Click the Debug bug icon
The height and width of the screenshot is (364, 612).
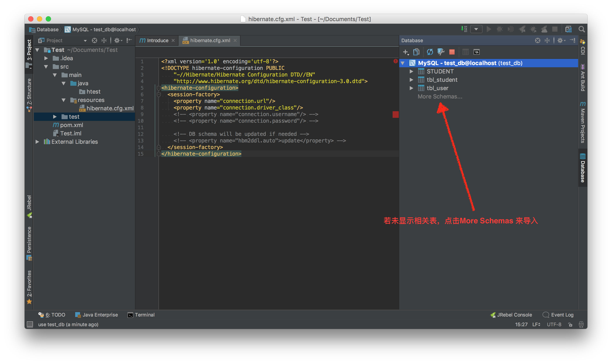499,29
